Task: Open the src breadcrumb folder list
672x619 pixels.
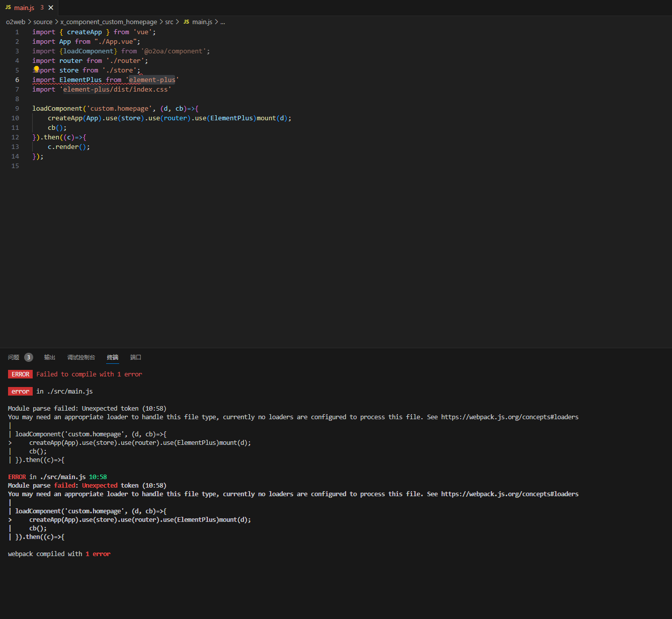Action: tap(169, 22)
